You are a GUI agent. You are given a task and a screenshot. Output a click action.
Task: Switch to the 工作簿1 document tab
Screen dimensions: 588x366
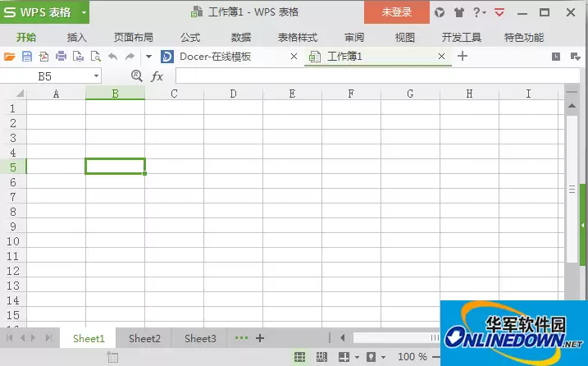click(344, 57)
